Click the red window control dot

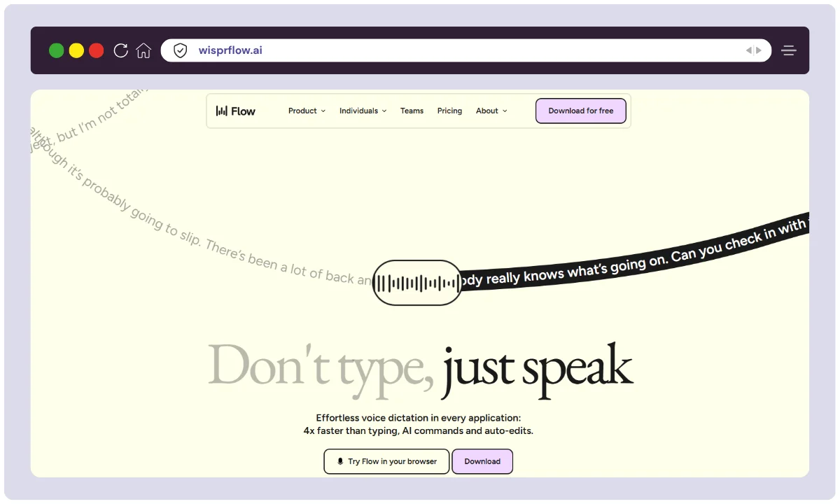pyautogui.click(x=97, y=50)
